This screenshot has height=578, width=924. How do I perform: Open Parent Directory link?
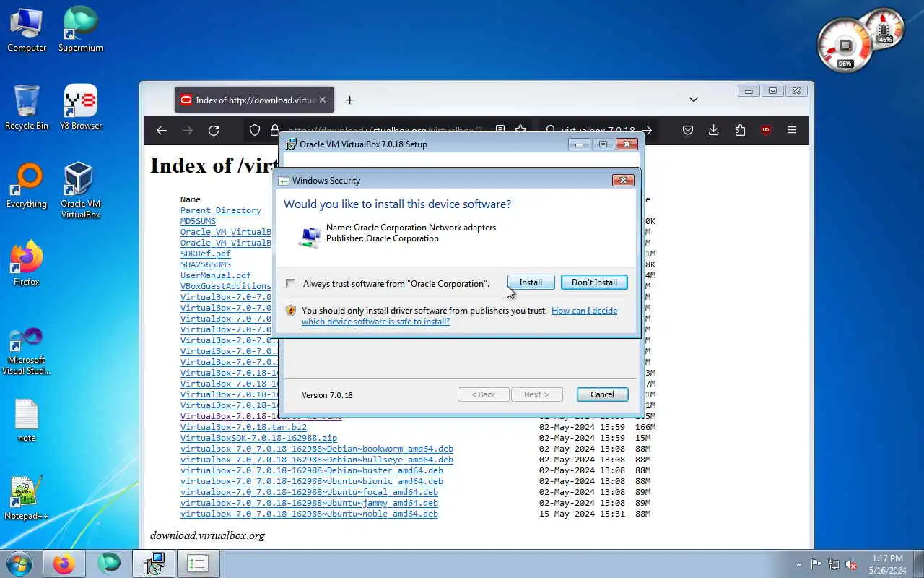221,210
